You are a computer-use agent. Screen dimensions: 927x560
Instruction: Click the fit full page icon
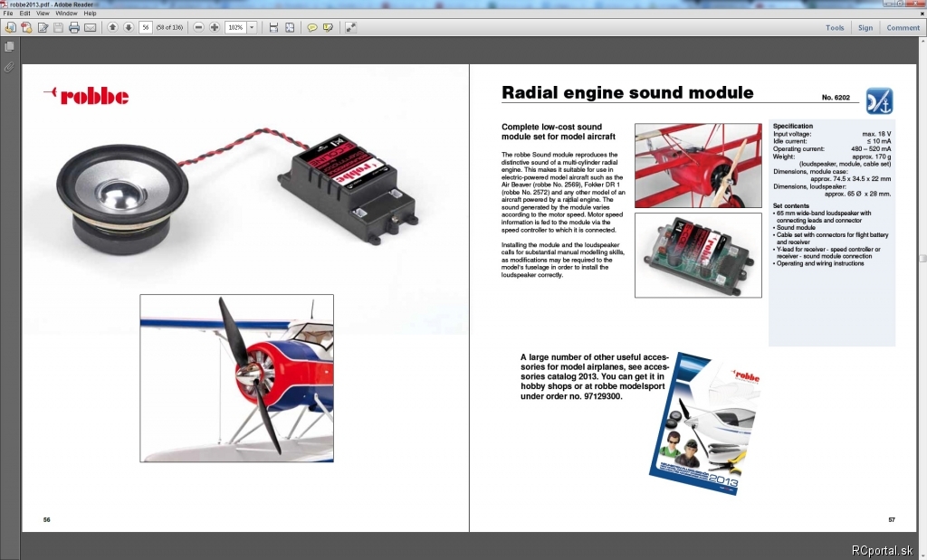[290, 27]
